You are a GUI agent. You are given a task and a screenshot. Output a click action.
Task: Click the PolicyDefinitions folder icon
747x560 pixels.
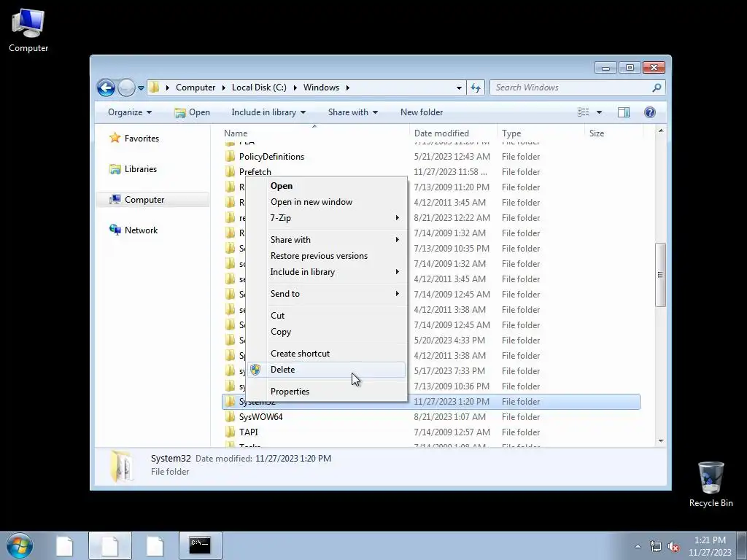pos(230,157)
